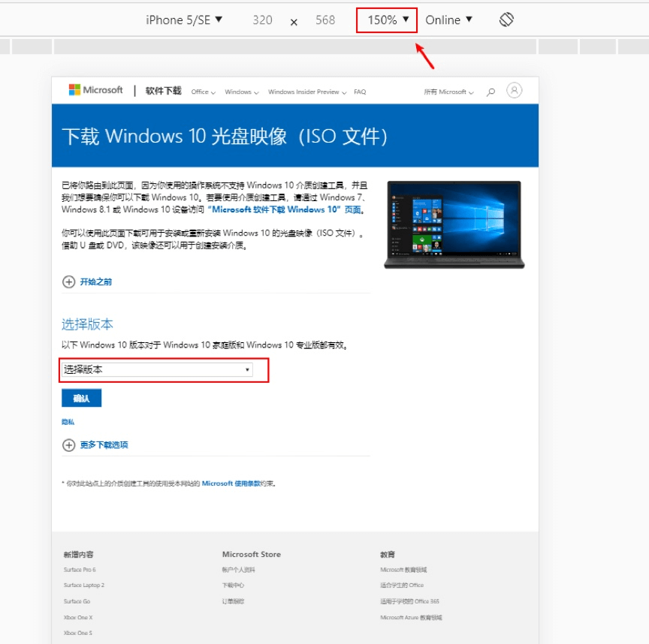Click the Windows 10 laptop preview image

pyautogui.click(x=454, y=223)
